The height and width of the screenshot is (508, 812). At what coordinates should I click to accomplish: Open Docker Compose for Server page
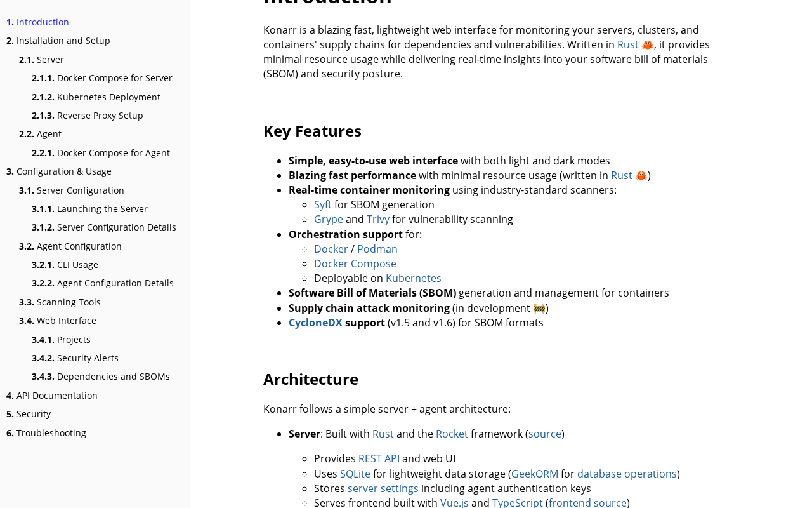coord(114,78)
